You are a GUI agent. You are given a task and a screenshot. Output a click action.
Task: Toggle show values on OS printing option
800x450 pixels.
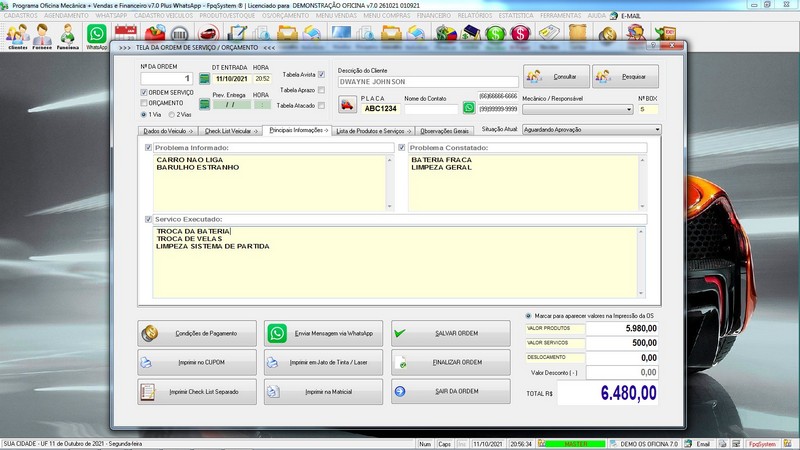click(528, 316)
